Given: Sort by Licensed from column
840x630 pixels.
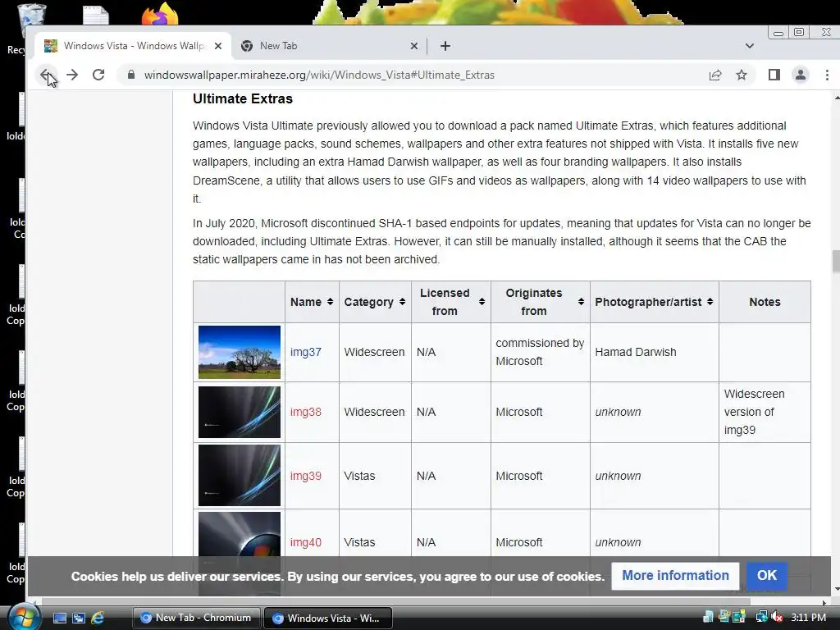Looking at the screenshot, I should click(x=451, y=302).
